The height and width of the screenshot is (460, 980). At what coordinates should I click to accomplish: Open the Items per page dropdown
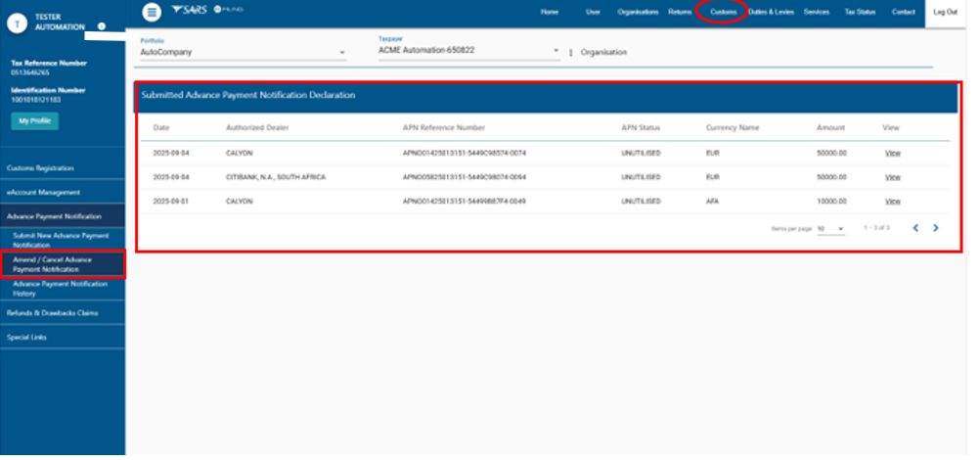click(832, 228)
